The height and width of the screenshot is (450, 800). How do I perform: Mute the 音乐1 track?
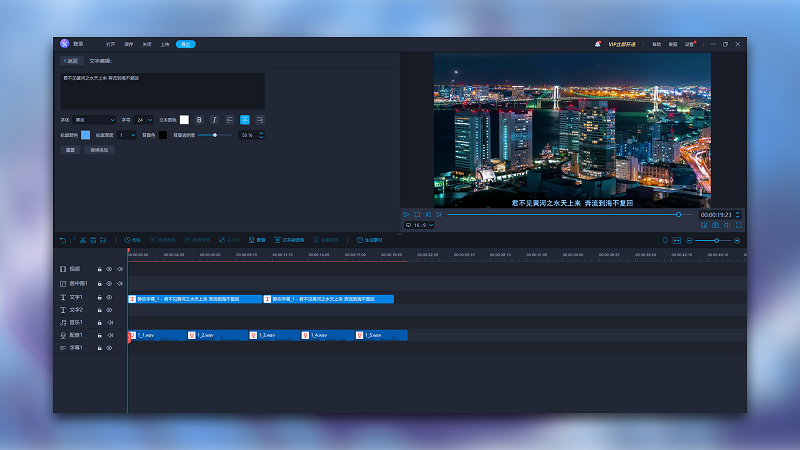[x=110, y=322]
